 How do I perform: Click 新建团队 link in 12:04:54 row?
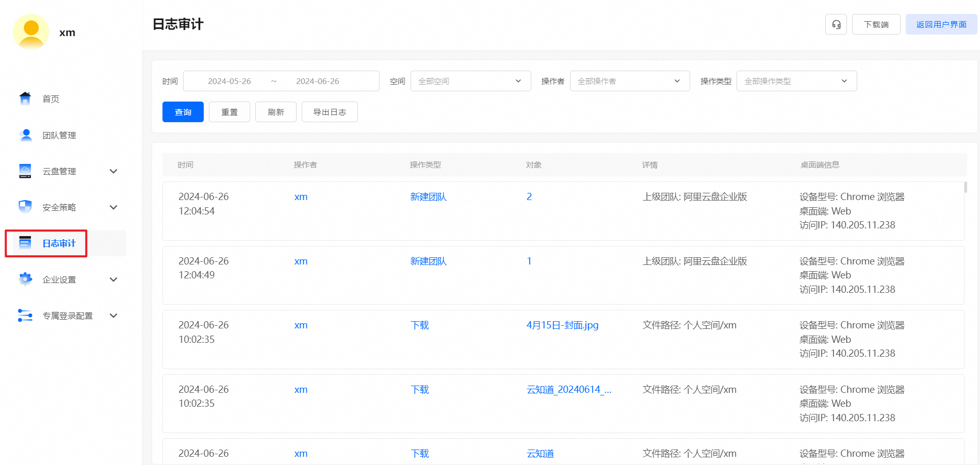pyautogui.click(x=428, y=197)
